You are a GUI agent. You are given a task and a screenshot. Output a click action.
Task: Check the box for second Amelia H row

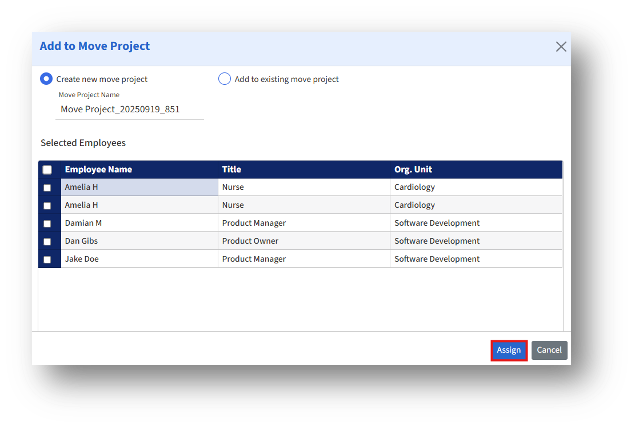pos(47,205)
